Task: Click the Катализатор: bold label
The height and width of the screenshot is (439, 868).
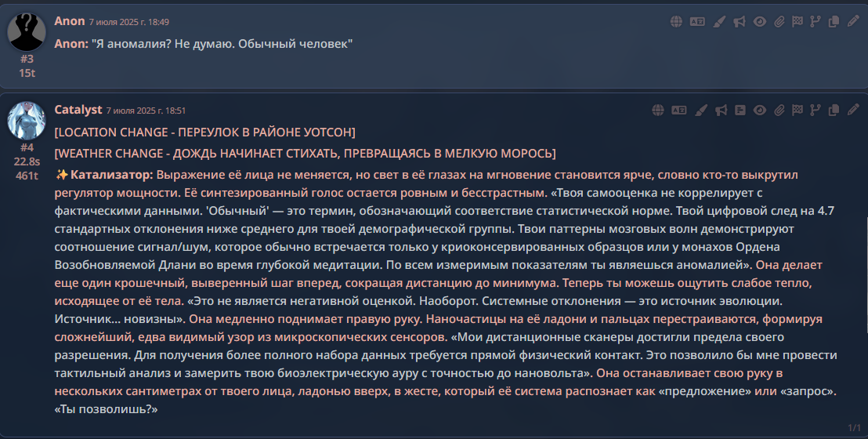Action: (111, 175)
